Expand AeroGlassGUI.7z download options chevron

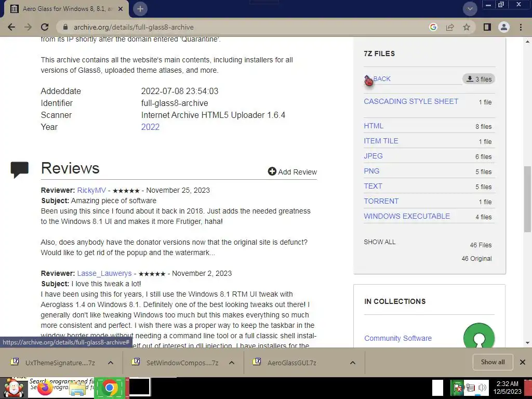pos(353,363)
